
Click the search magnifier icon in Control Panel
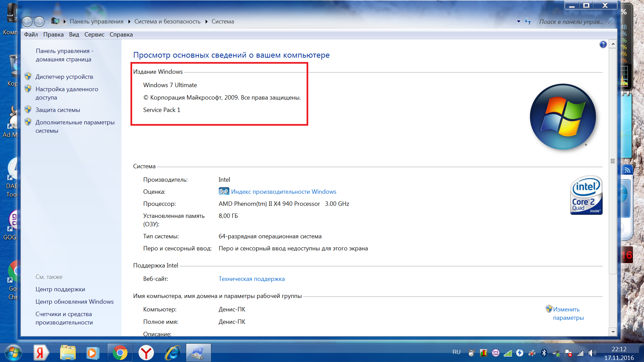611,21
